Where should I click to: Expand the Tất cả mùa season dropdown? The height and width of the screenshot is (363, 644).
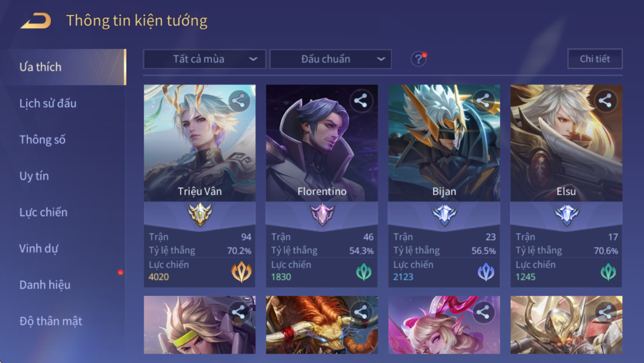click(204, 59)
